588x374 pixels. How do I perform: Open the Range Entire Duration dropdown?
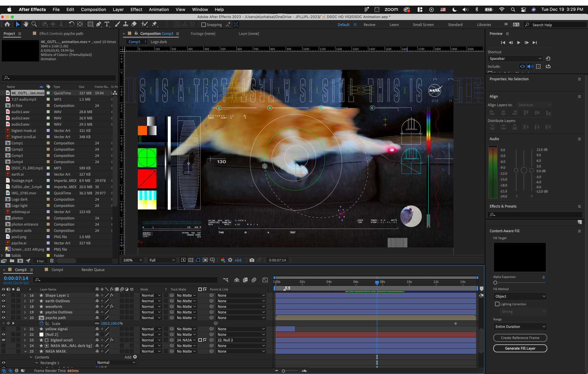coord(520,327)
